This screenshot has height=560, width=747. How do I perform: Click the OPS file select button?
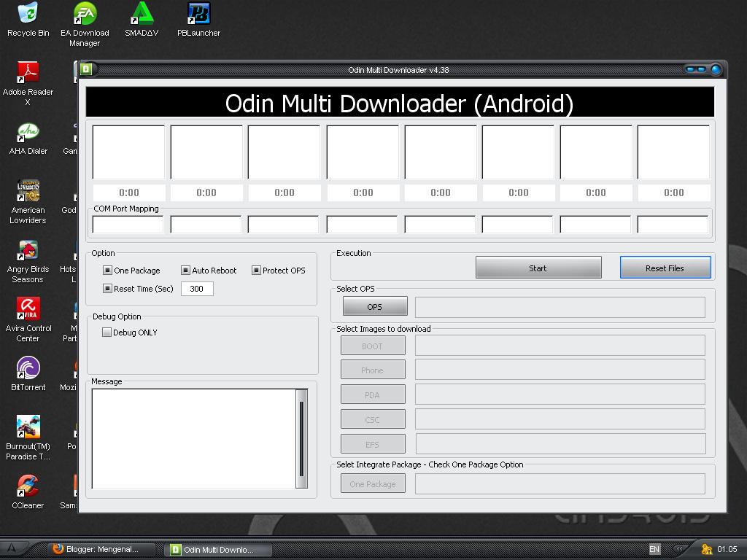(375, 306)
